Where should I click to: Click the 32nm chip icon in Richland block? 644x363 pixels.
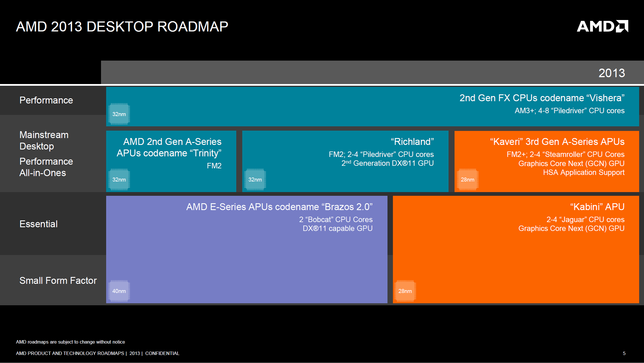point(255,179)
